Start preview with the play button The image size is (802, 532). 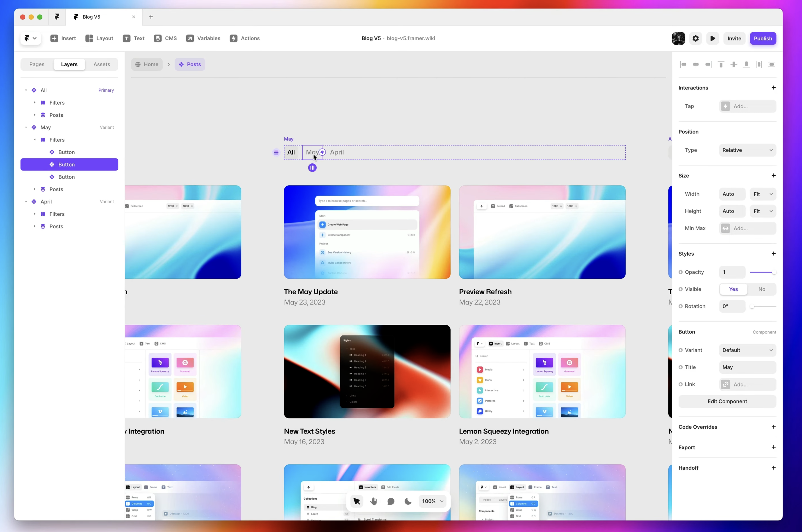713,38
